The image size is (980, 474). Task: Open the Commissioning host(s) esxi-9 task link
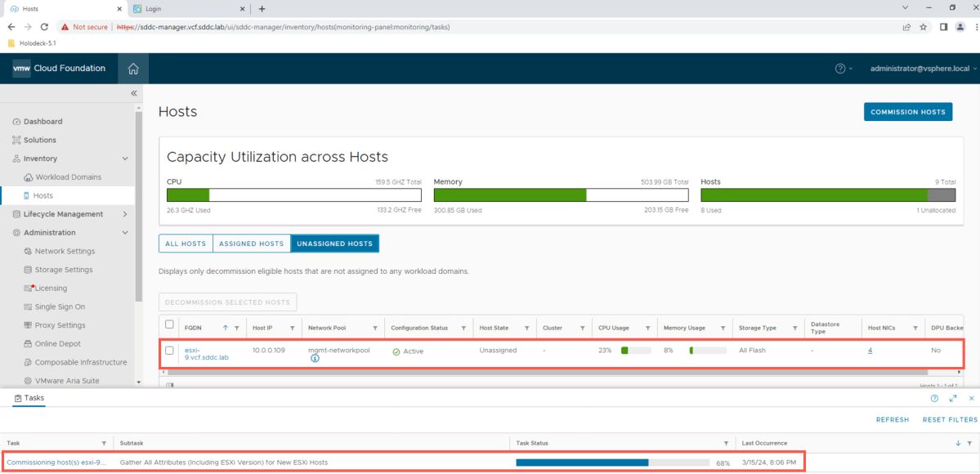pyautogui.click(x=57, y=462)
